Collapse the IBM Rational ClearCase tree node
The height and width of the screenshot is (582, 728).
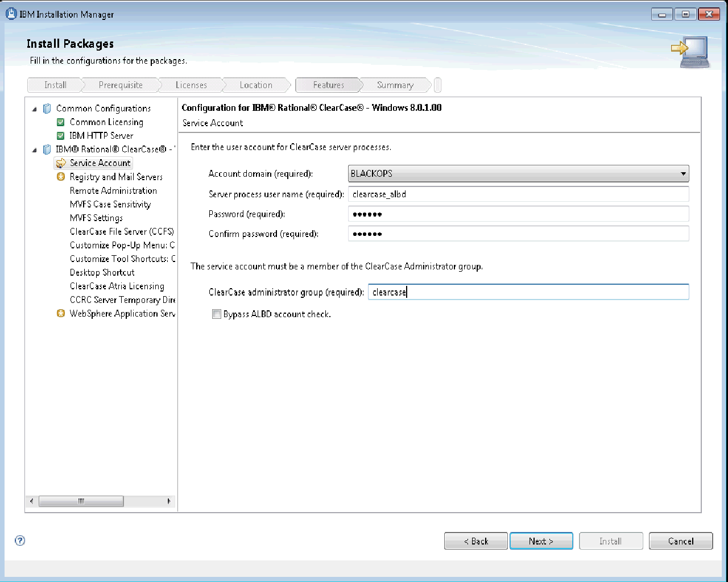tap(34, 149)
